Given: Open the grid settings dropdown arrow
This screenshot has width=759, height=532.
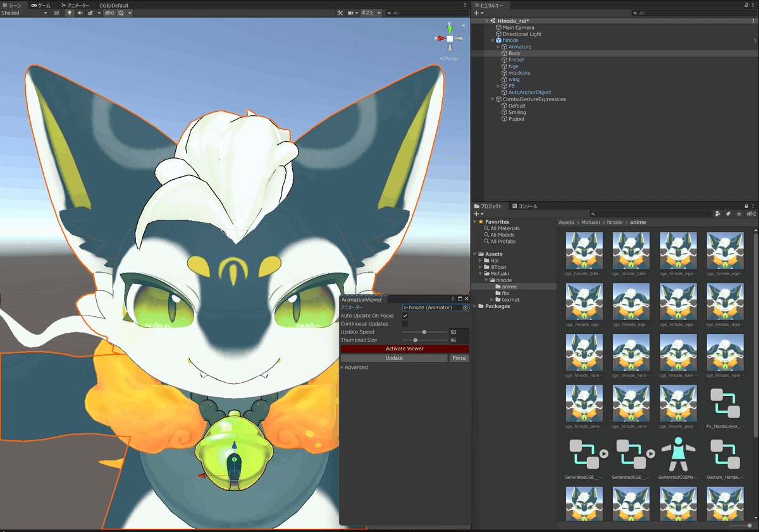Looking at the screenshot, I should [x=130, y=13].
